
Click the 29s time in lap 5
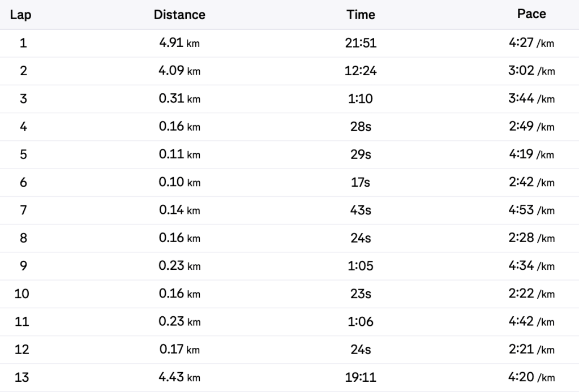(x=361, y=154)
